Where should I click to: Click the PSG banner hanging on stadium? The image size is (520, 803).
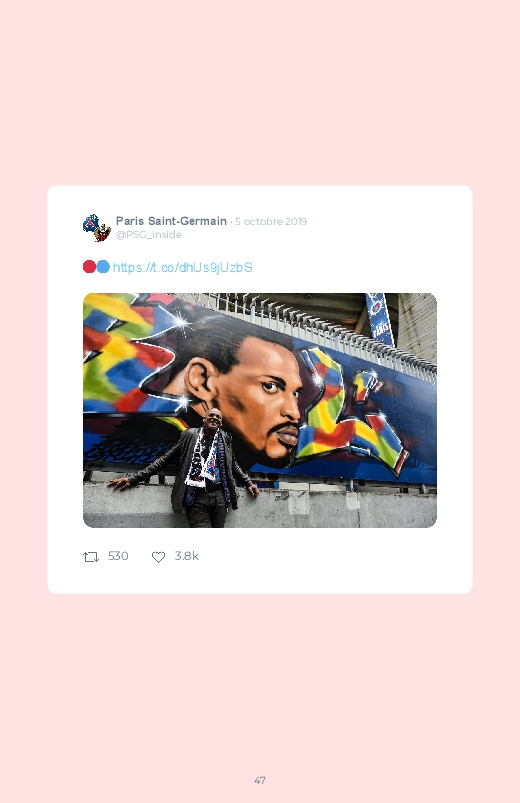380,319
